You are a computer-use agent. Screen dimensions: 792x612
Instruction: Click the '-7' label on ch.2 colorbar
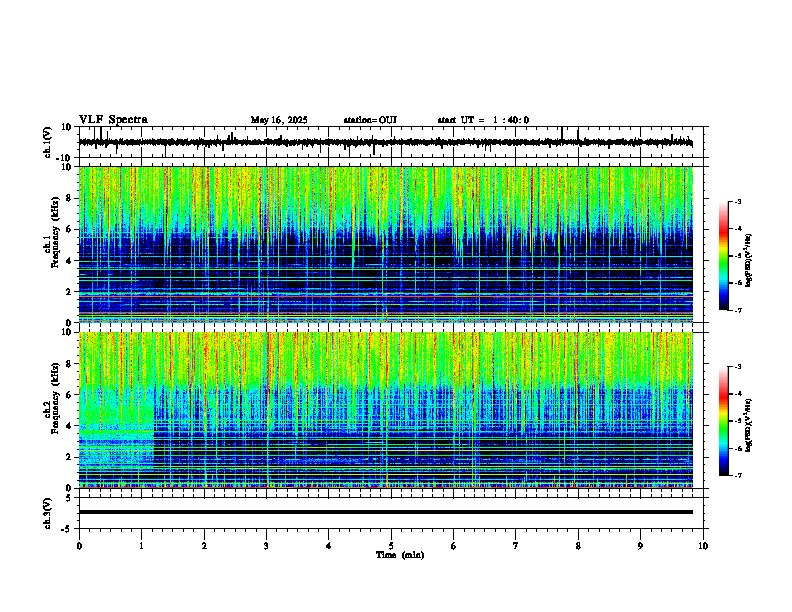click(x=737, y=476)
